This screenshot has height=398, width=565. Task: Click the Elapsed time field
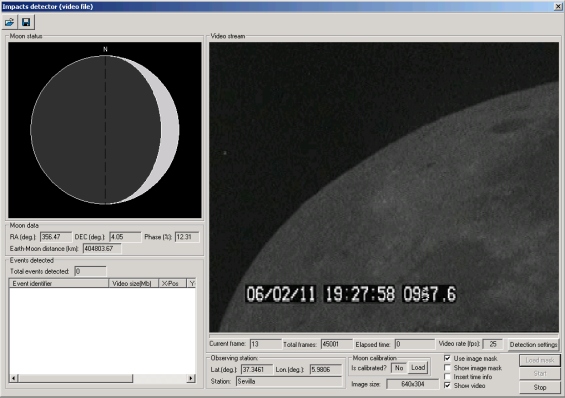point(414,344)
